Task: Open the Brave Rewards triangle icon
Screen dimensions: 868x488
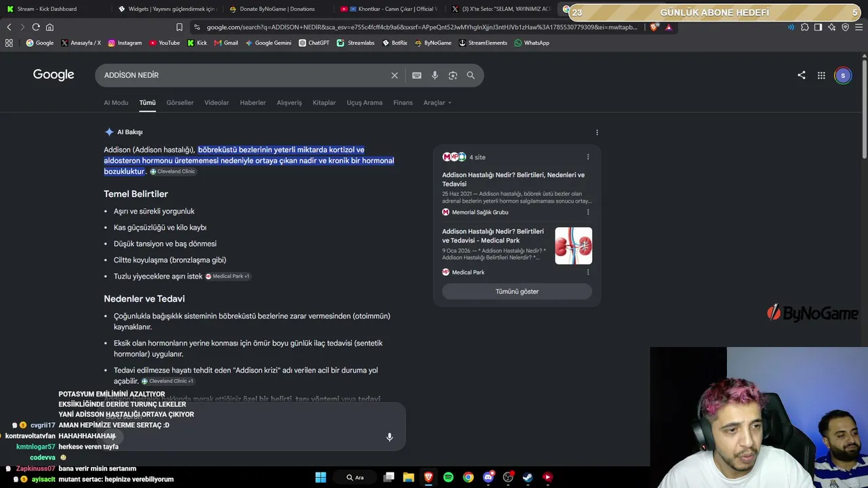Action: coord(669,27)
